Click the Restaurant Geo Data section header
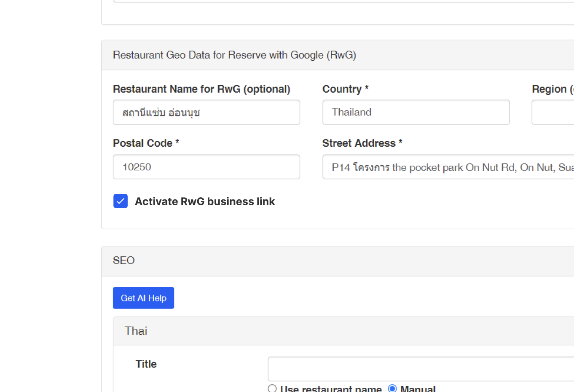The height and width of the screenshot is (392, 574). (234, 55)
